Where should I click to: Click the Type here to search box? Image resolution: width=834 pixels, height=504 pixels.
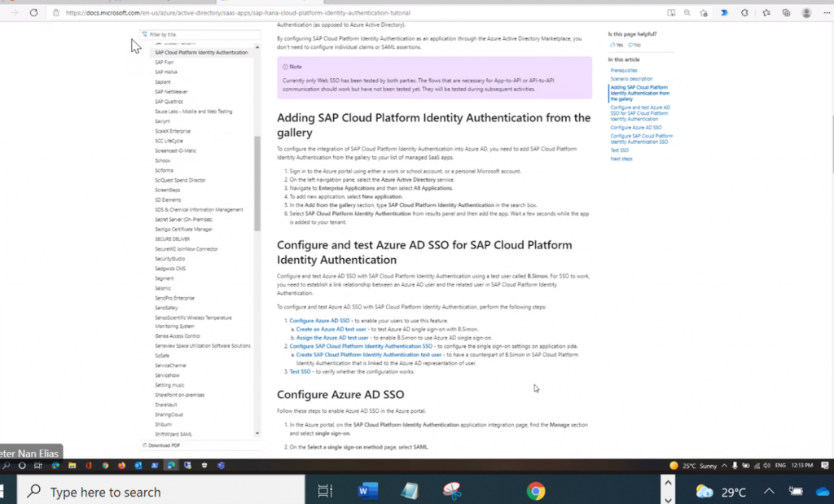tap(161, 492)
